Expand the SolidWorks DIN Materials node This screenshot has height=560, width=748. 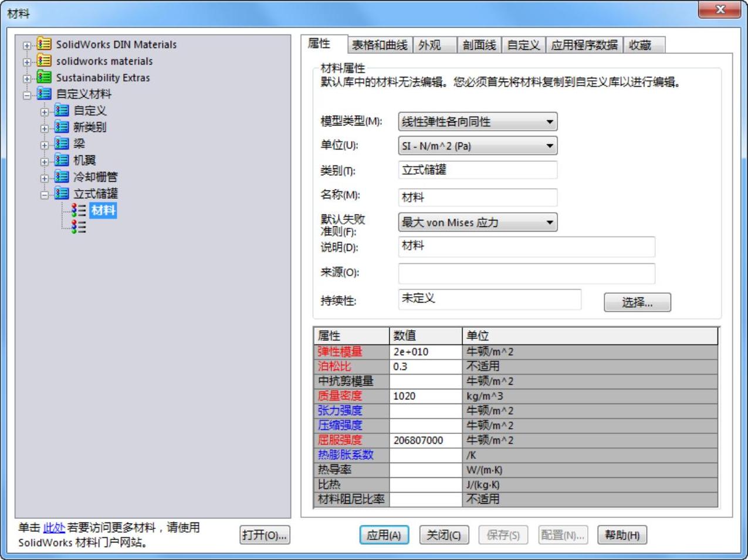(x=27, y=45)
